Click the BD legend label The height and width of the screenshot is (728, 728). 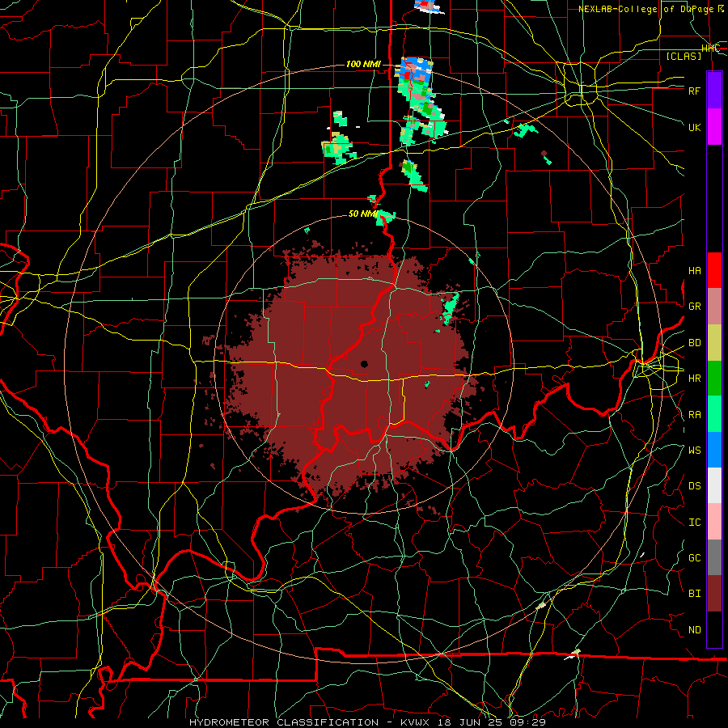pos(694,343)
